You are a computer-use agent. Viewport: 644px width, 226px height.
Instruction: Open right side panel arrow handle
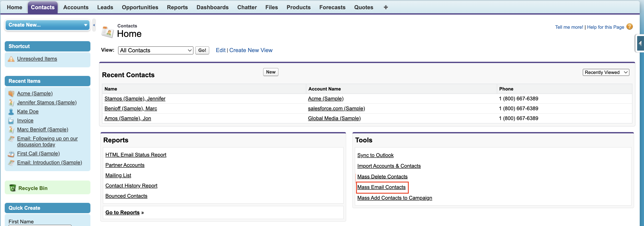pyautogui.click(x=640, y=43)
